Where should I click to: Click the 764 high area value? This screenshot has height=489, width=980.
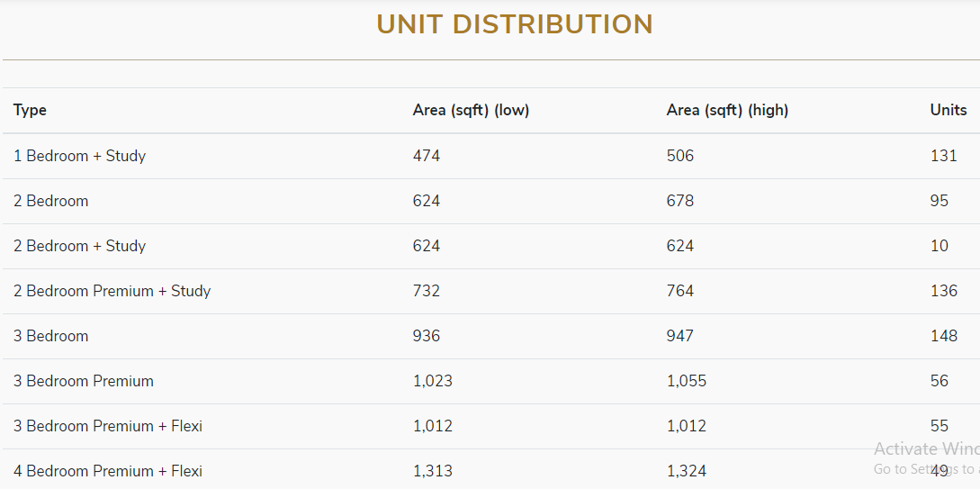point(680,291)
